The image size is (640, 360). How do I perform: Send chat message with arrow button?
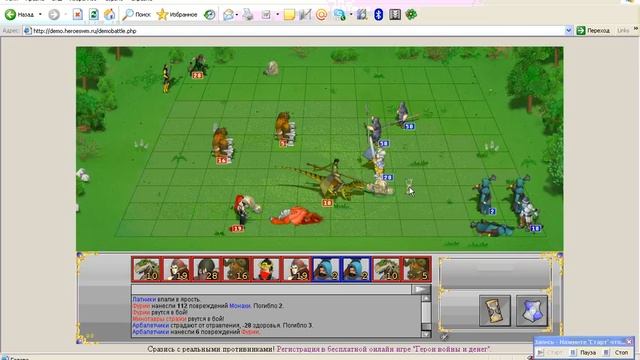pos(421,289)
